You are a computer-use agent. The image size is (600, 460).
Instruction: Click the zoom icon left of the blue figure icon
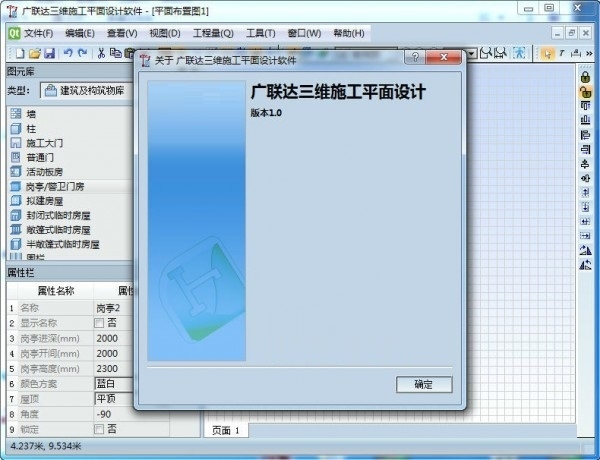point(501,53)
